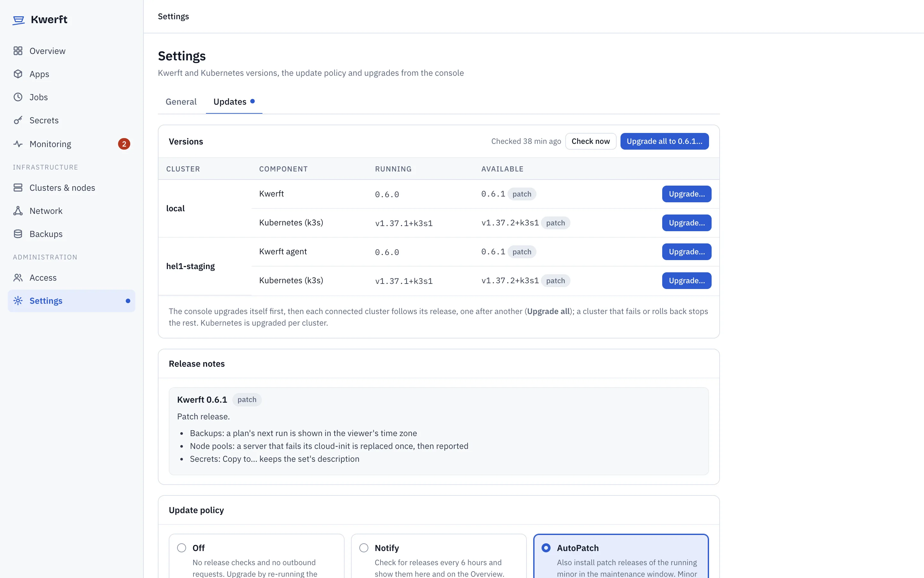Click the Kwerft logo icon
The height and width of the screenshot is (578, 924).
click(18, 20)
